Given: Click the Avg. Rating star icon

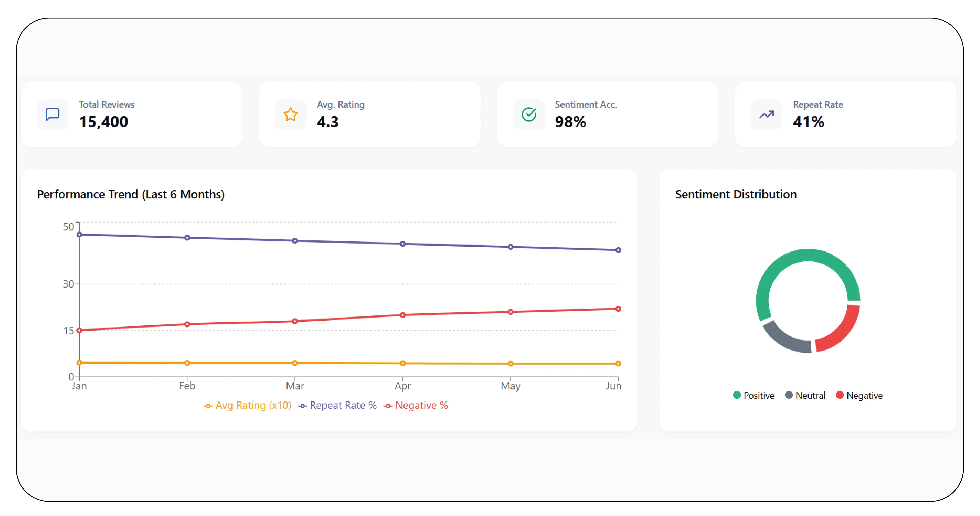Looking at the screenshot, I should [291, 114].
